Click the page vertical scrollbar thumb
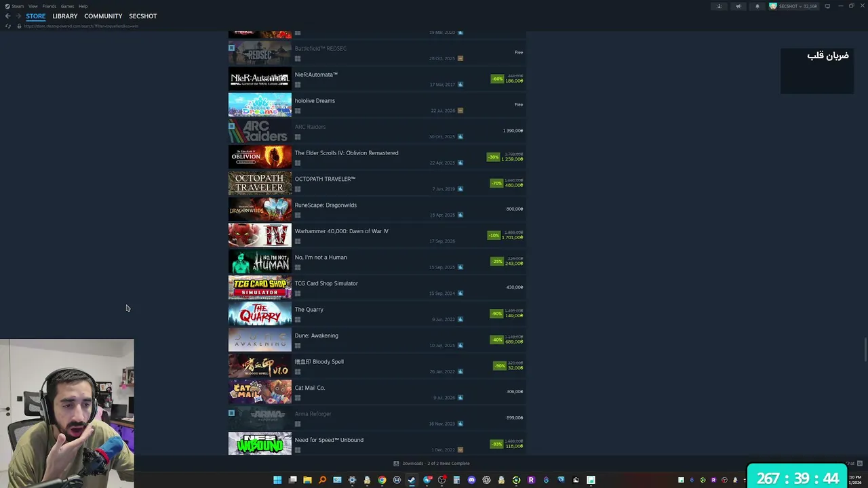The image size is (868, 488). coord(865,349)
